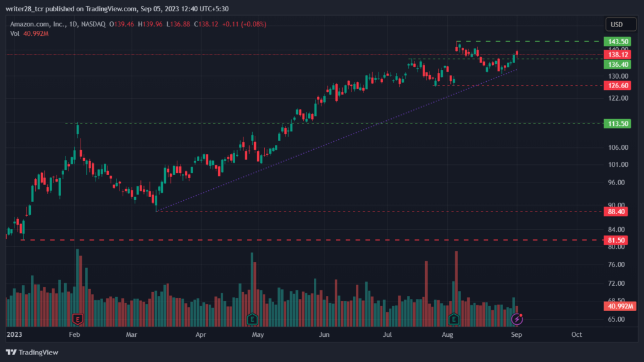Viewport: 644px width, 362px height.
Task: Click the Aug label on time axis
Action: click(x=447, y=334)
